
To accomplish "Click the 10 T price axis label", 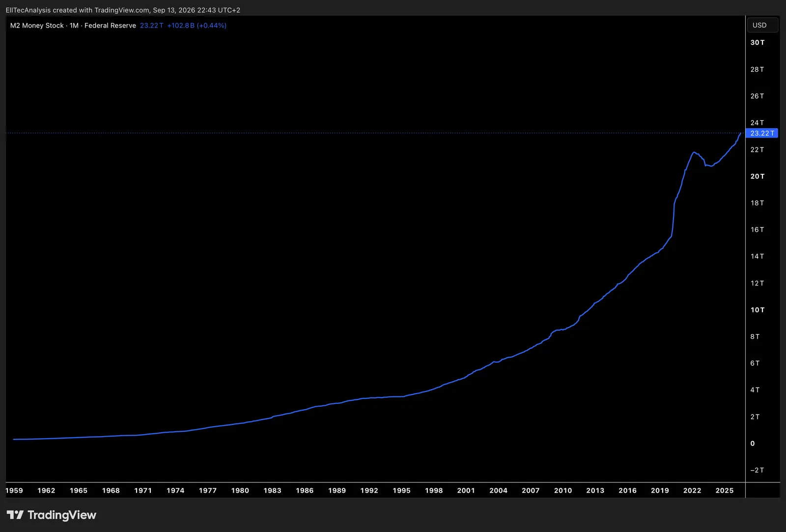I will coord(758,310).
